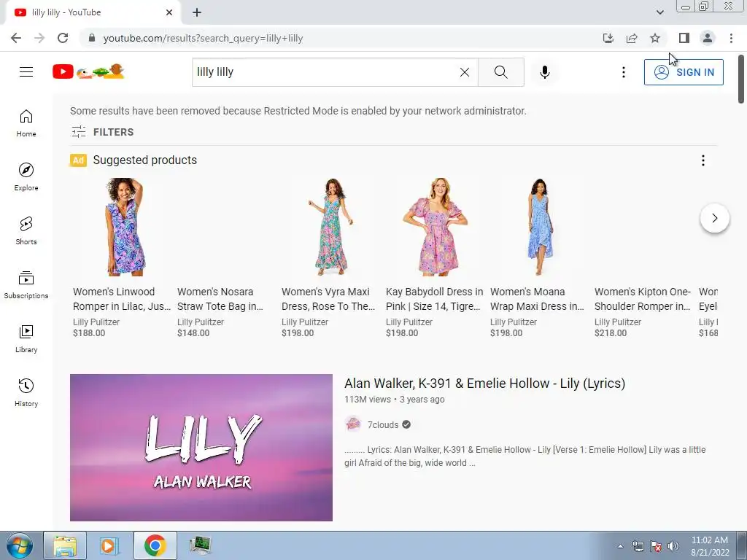747x560 pixels.
Task: Open Library in sidebar
Action: 26,338
